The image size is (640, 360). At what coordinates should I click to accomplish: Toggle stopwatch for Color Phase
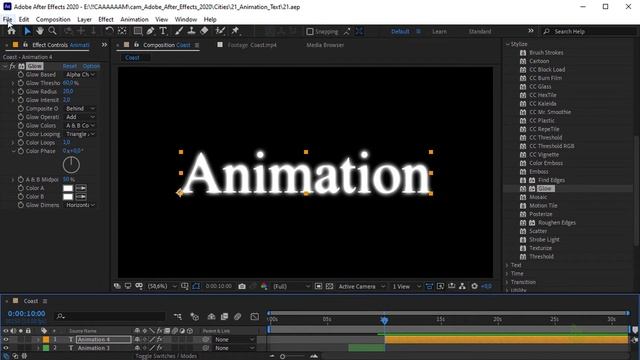coord(20,151)
